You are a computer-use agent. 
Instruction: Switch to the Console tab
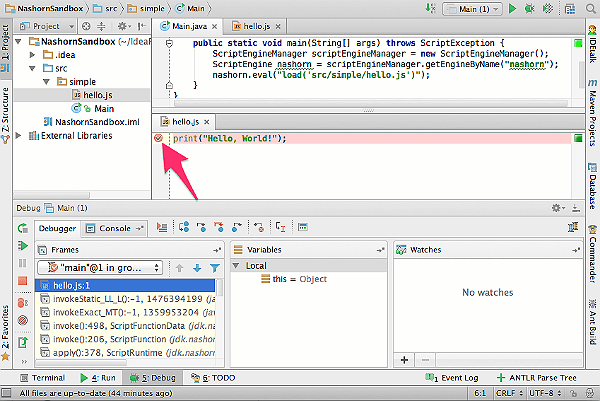[114, 228]
